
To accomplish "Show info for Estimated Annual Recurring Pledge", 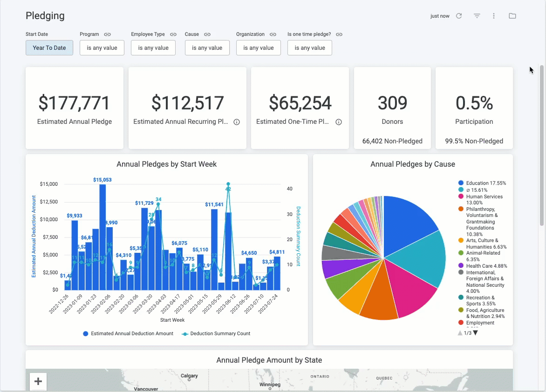I will click(237, 122).
